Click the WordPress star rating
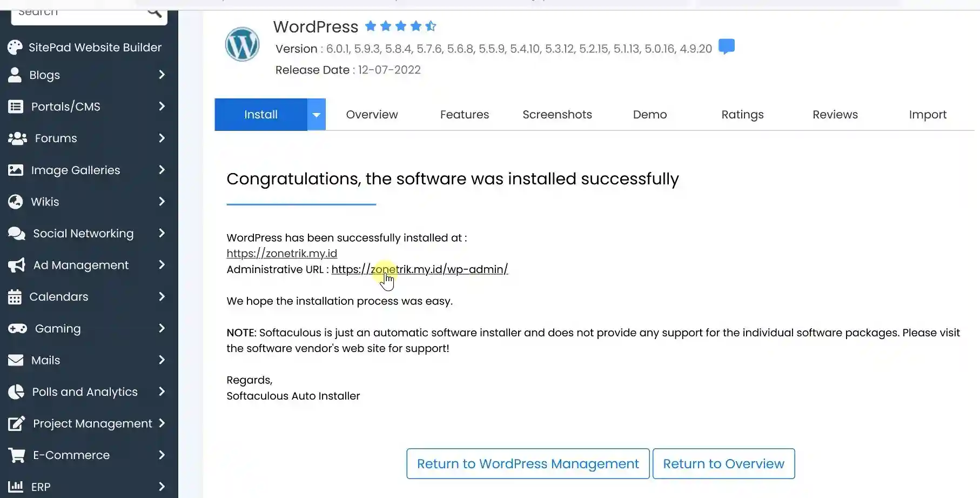 [x=400, y=26]
